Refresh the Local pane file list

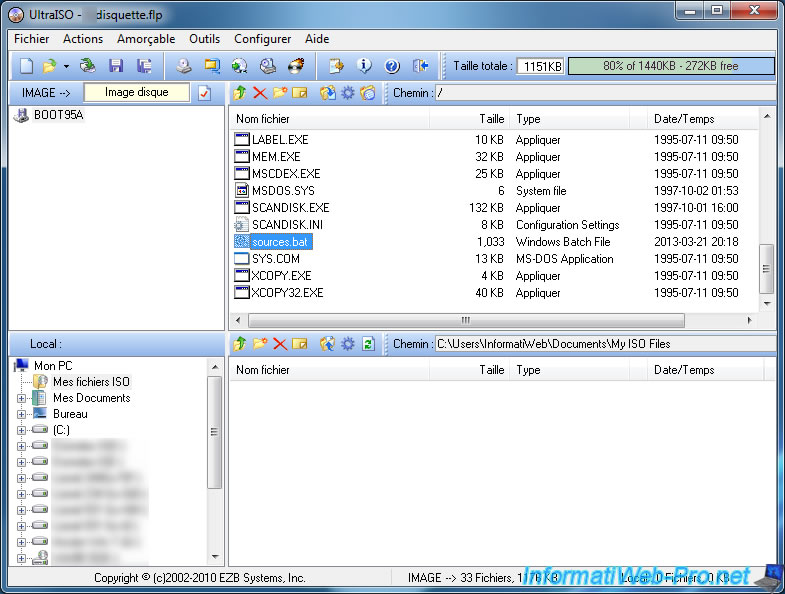(x=368, y=344)
